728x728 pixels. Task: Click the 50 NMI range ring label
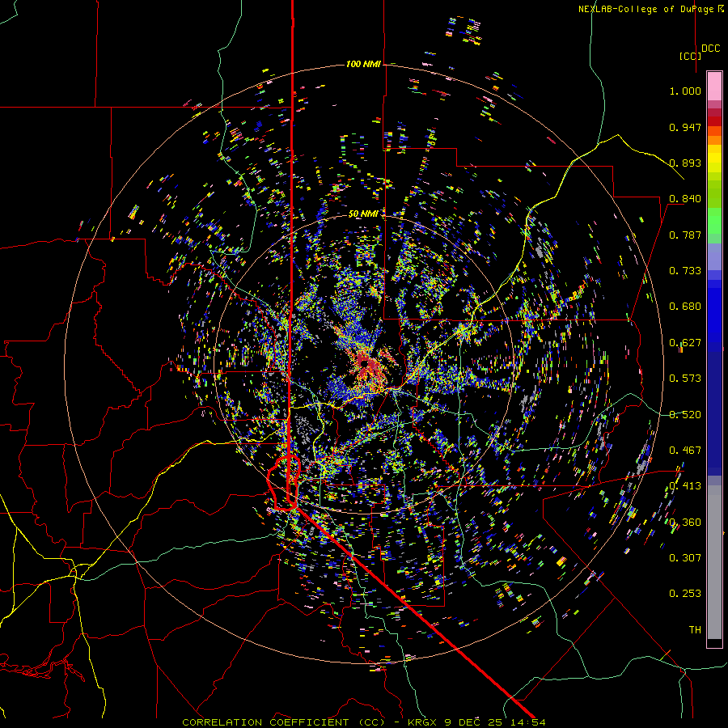click(x=363, y=214)
